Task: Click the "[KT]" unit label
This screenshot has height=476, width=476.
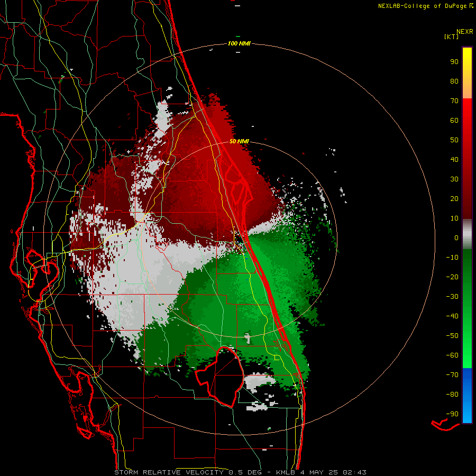Action: click(x=452, y=36)
